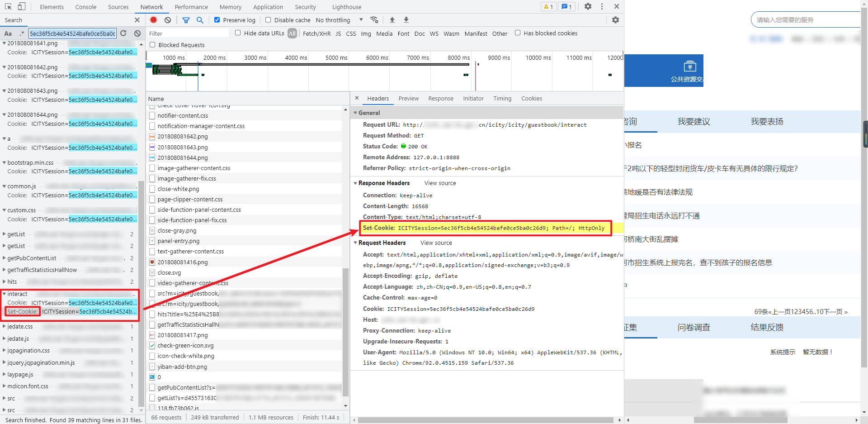The height and width of the screenshot is (424, 868).
Task: Toggle the network filter funnel icon
Action: (x=186, y=20)
